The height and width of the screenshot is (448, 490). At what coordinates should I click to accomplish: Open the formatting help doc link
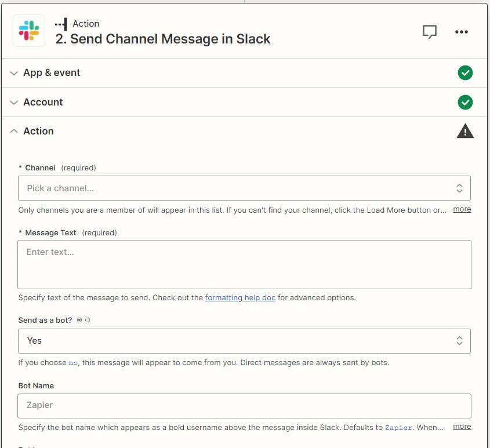[240, 298]
